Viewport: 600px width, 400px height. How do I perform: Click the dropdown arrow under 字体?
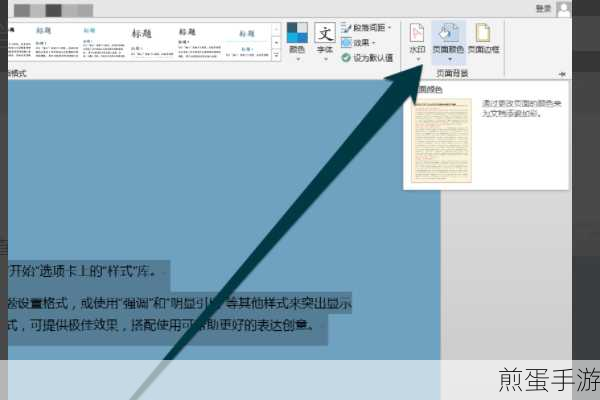click(x=325, y=59)
